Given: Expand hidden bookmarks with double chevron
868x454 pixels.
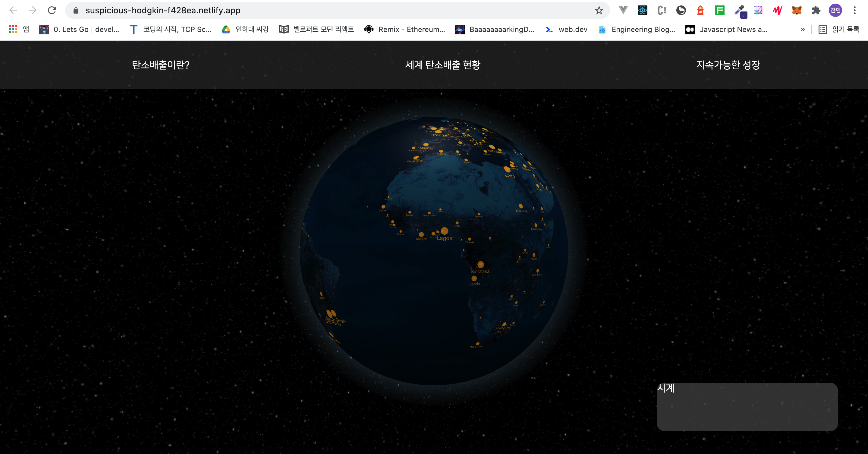Looking at the screenshot, I should [803, 30].
